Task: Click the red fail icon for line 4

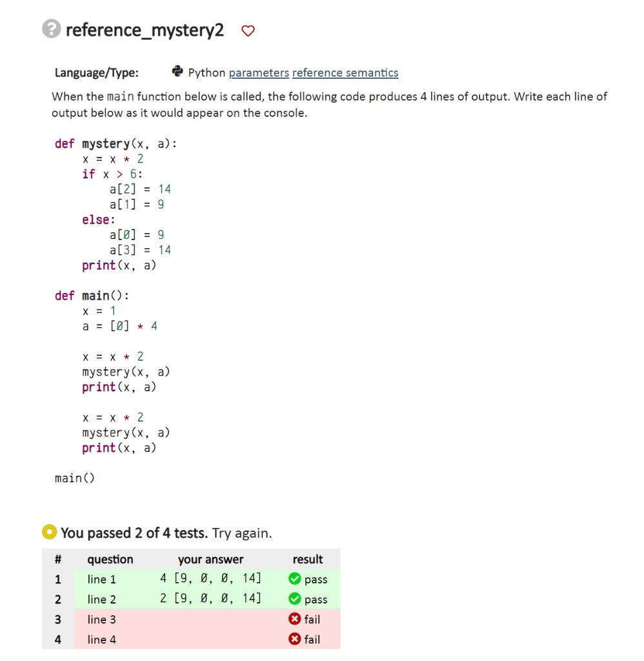Action: point(294,639)
